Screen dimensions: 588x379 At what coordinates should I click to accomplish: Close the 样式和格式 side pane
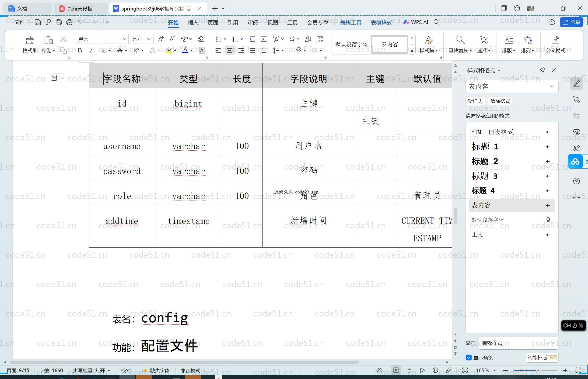[x=554, y=70]
